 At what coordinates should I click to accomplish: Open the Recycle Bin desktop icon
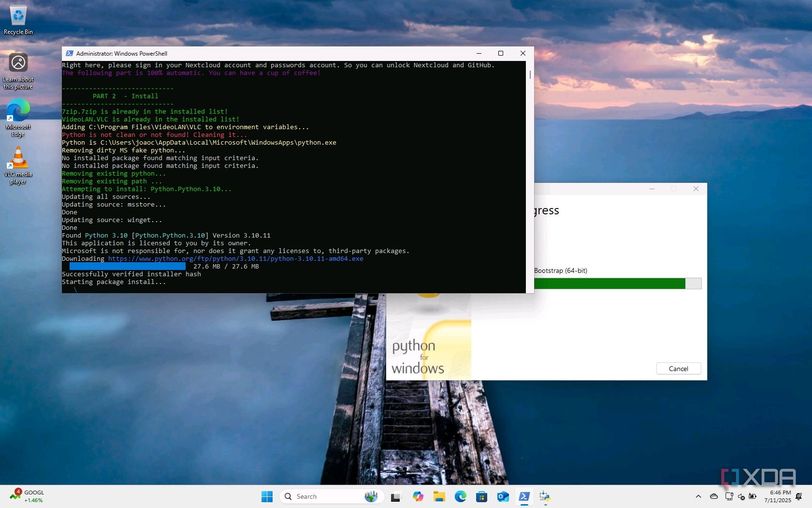pos(18,20)
